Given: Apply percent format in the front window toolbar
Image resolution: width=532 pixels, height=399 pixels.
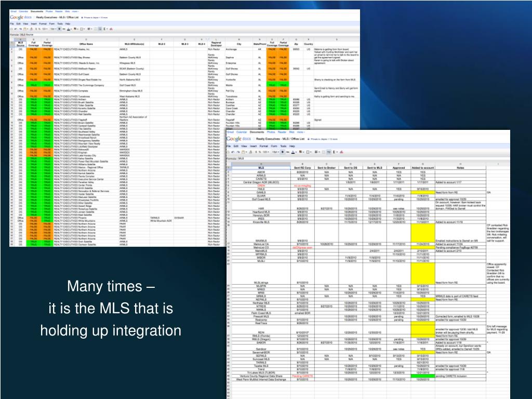Looking at the screenshot, I should [x=260, y=152].
